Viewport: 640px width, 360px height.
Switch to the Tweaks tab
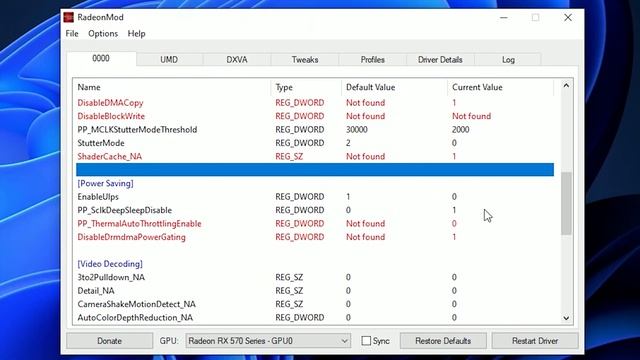pos(305,60)
